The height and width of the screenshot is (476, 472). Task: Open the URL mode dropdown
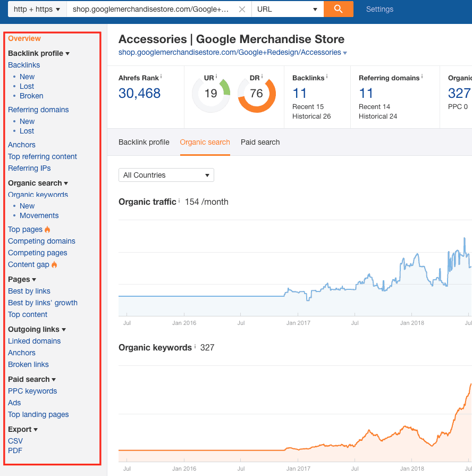coord(287,9)
